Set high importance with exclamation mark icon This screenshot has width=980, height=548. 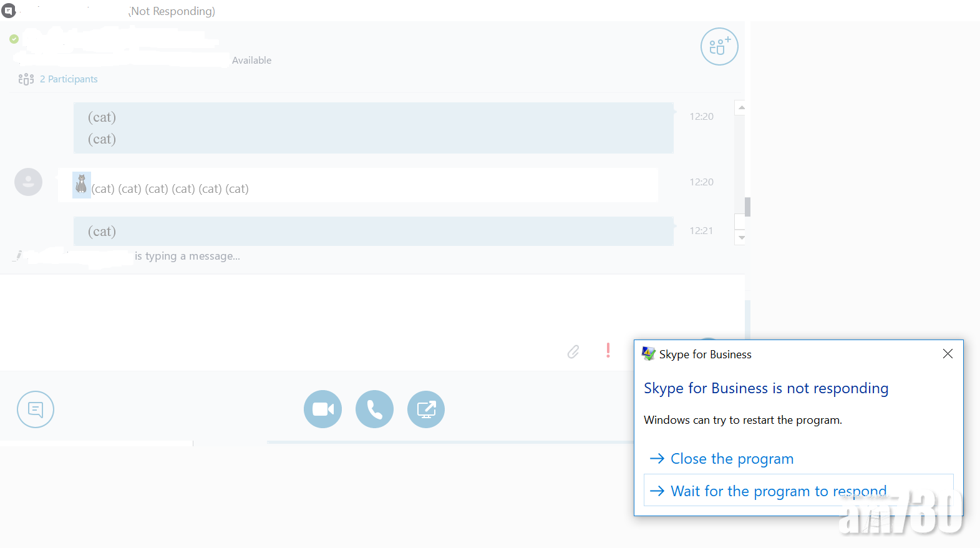pyautogui.click(x=608, y=350)
